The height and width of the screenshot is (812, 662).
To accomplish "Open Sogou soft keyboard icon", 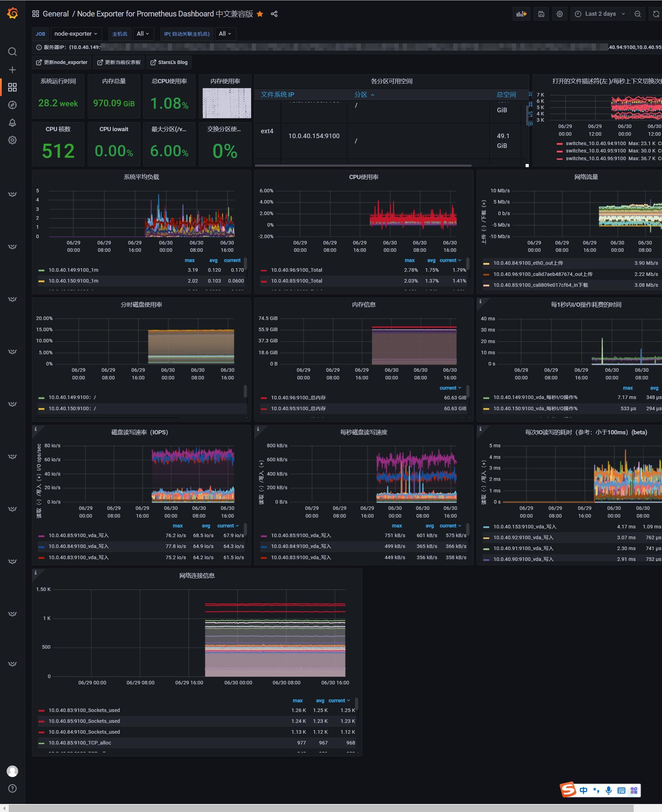I will tap(621, 790).
